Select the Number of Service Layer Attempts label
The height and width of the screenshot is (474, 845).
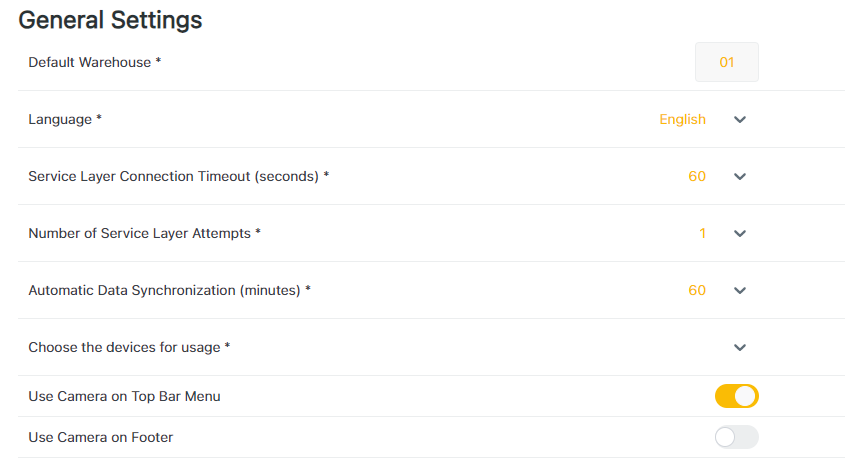coord(144,234)
